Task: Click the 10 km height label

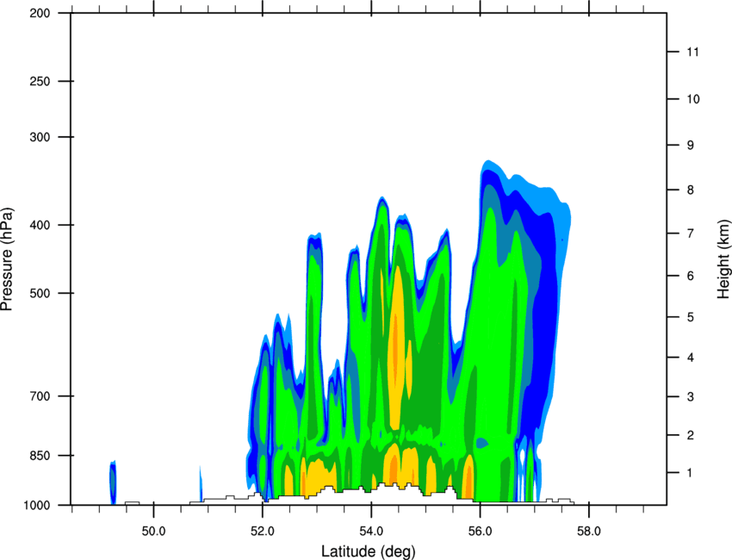Action: 693,99
